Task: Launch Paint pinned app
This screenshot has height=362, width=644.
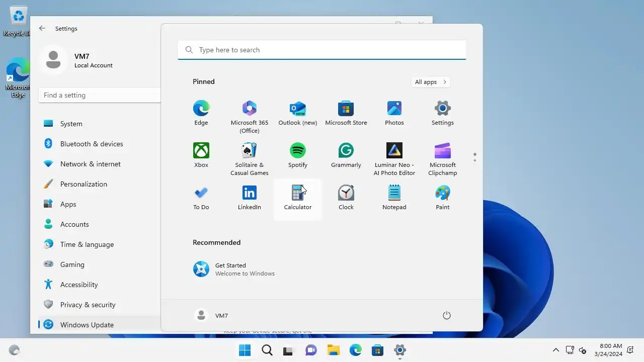Action: 442,198
